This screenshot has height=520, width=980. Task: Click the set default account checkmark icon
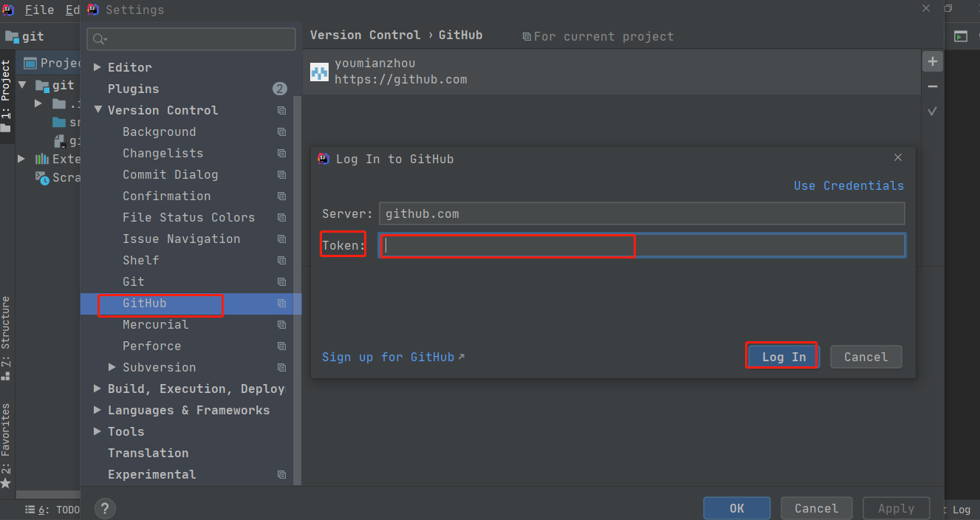pos(933,112)
